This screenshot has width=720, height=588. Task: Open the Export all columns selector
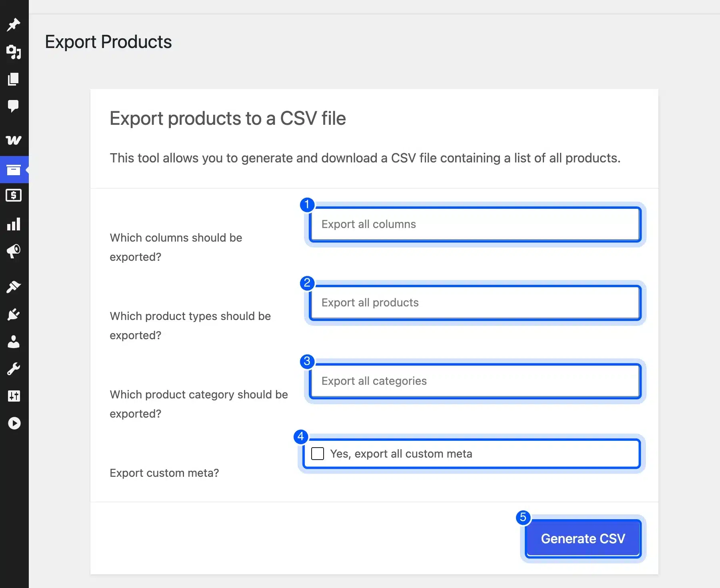coord(475,224)
